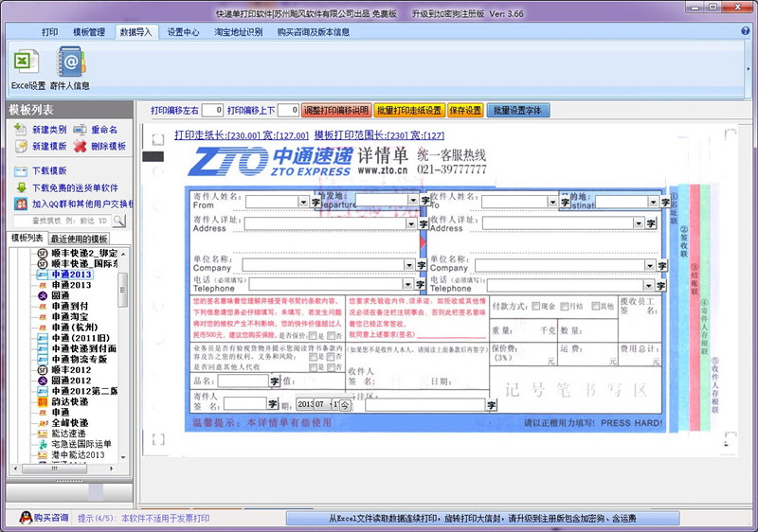Click the 新建类别 icon

[x=20, y=129]
